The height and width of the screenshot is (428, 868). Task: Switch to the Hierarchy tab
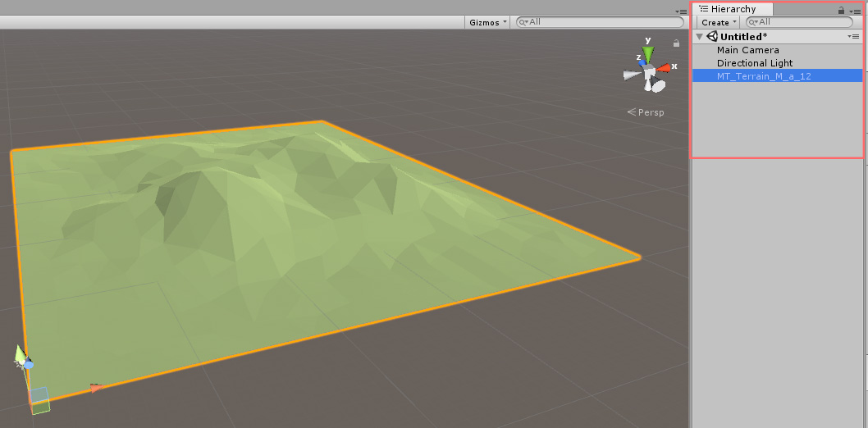pos(733,9)
